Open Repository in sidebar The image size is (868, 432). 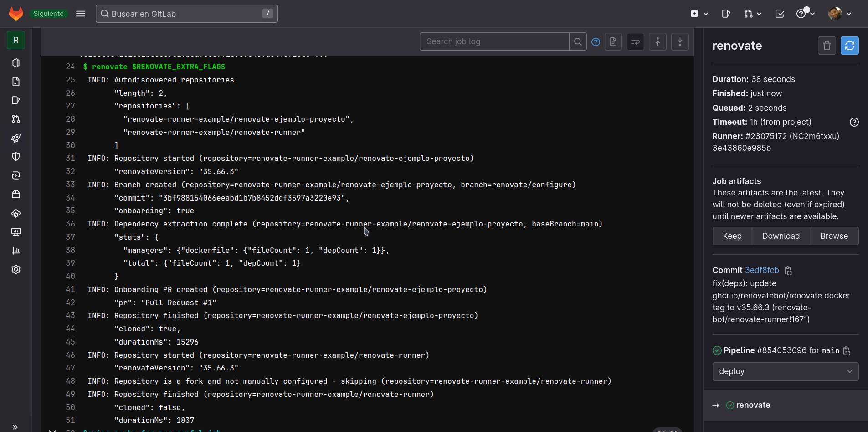16,82
